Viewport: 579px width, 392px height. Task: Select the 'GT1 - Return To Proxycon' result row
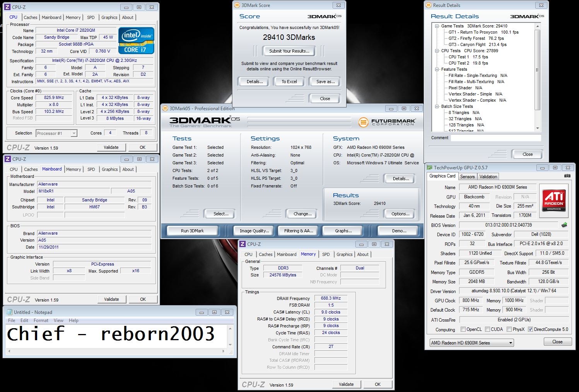(483, 32)
